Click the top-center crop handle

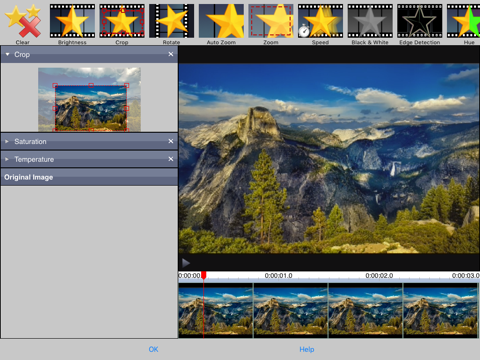click(91, 86)
